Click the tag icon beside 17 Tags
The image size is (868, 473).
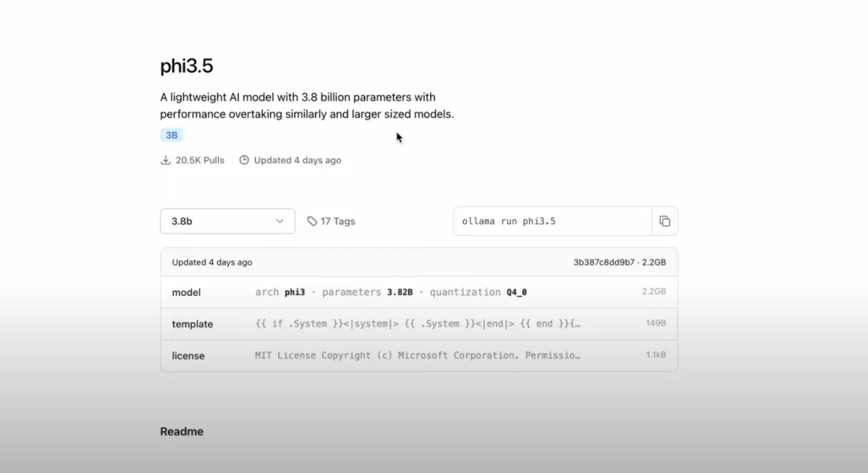[312, 221]
